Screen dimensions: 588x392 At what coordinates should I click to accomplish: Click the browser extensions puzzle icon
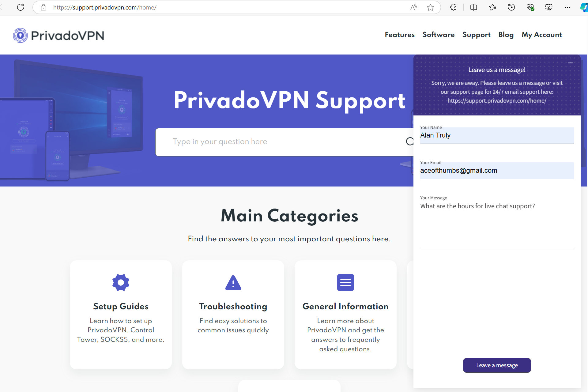click(453, 7)
